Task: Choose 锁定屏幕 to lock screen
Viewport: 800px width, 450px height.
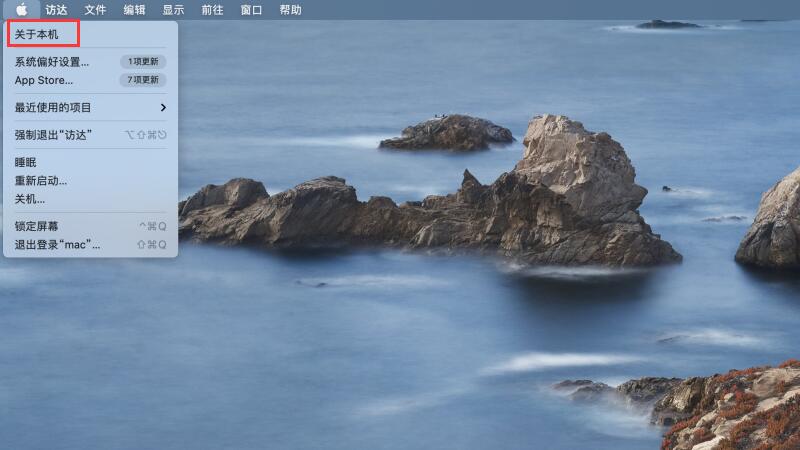Action: pyautogui.click(x=37, y=226)
